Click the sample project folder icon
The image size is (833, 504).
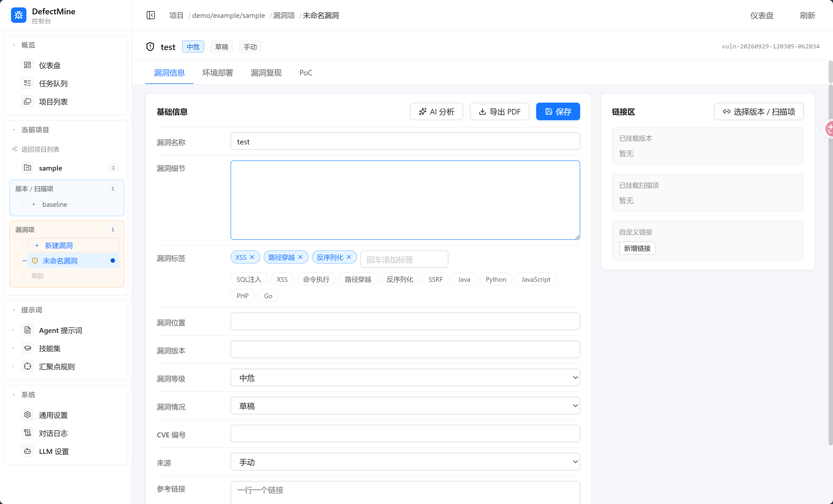coord(28,168)
